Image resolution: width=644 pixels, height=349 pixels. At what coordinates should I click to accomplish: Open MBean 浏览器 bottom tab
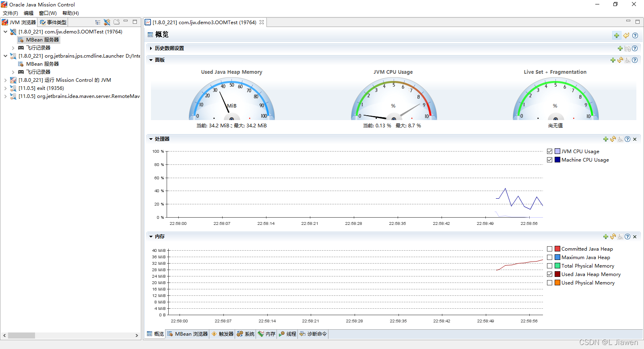coord(188,334)
